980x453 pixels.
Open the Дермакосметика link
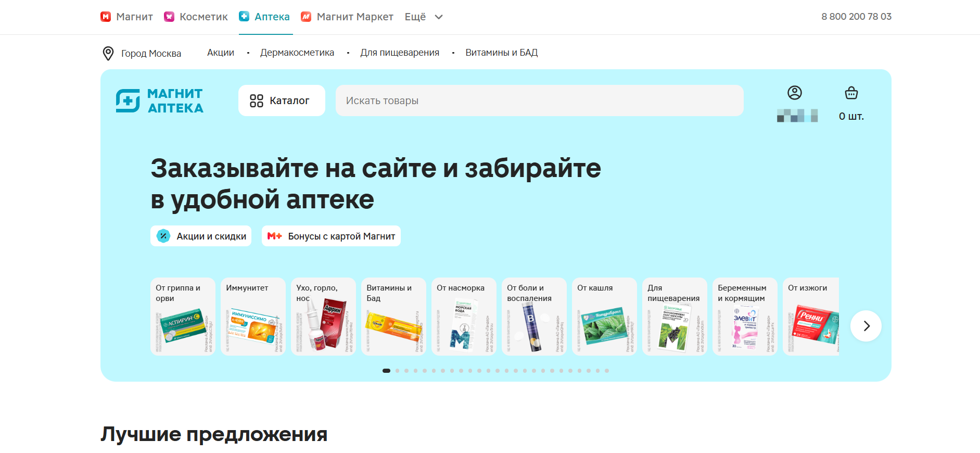[297, 53]
